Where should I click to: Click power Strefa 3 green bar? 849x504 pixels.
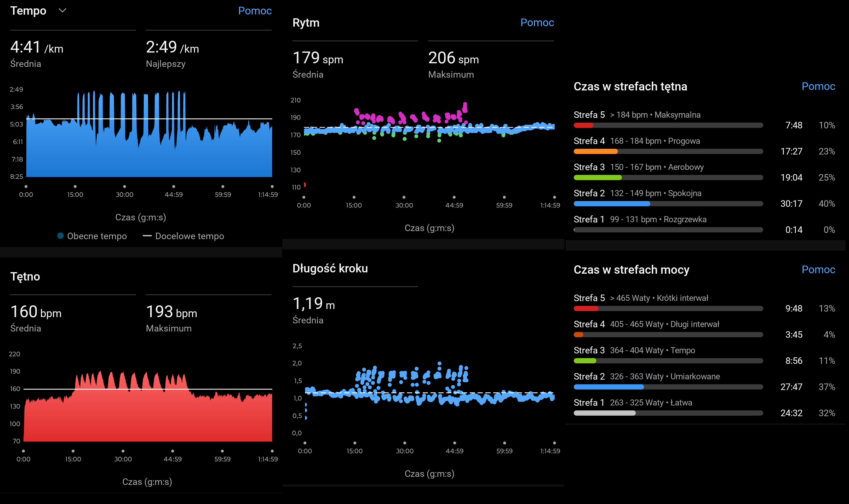pyautogui.click(x=585, y=361)
